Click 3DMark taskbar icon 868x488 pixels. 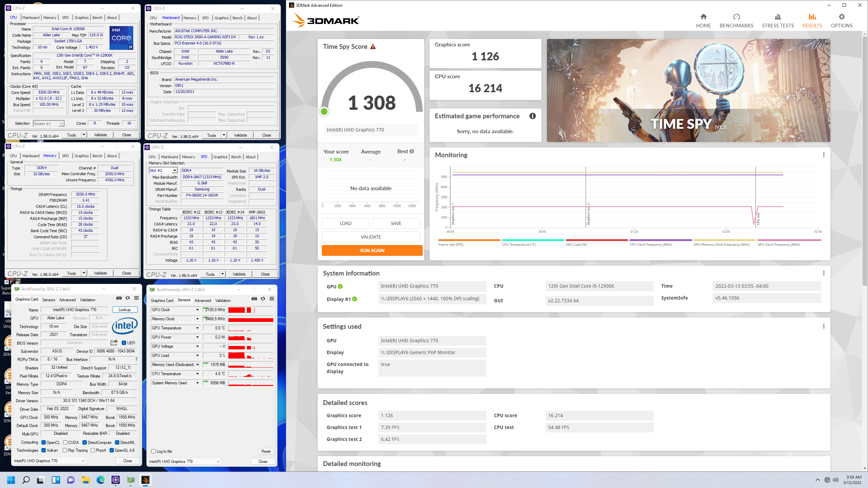click(x=145, y=480)
